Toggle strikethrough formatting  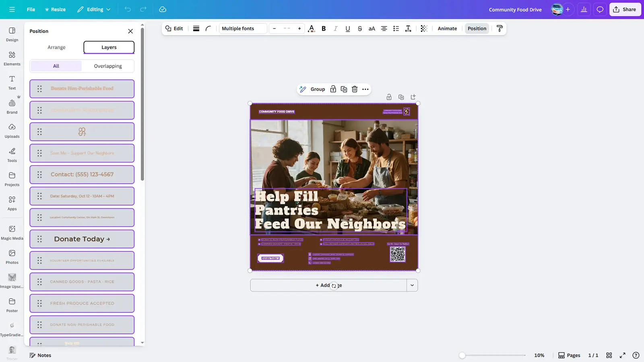360,29
